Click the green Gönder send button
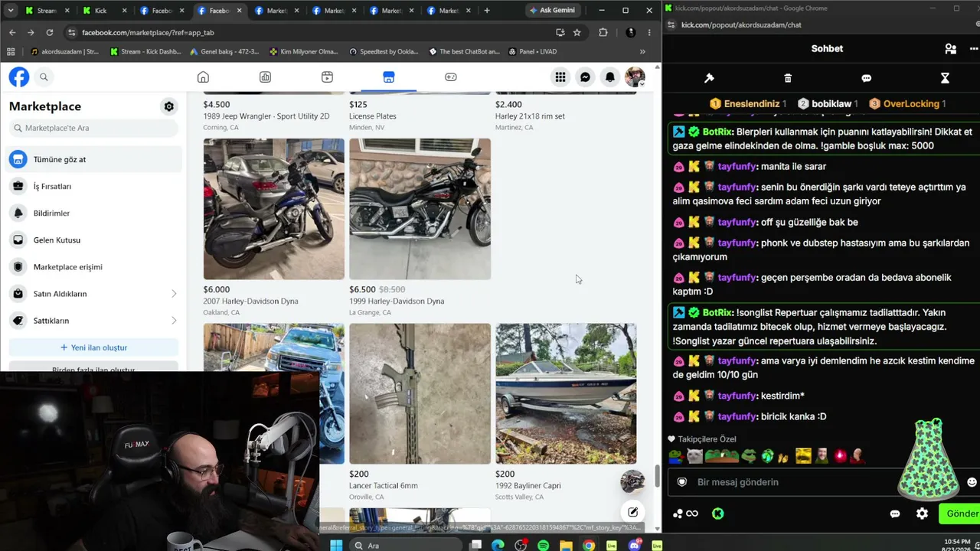Screen dimensions: 980x551 [961, 514]
